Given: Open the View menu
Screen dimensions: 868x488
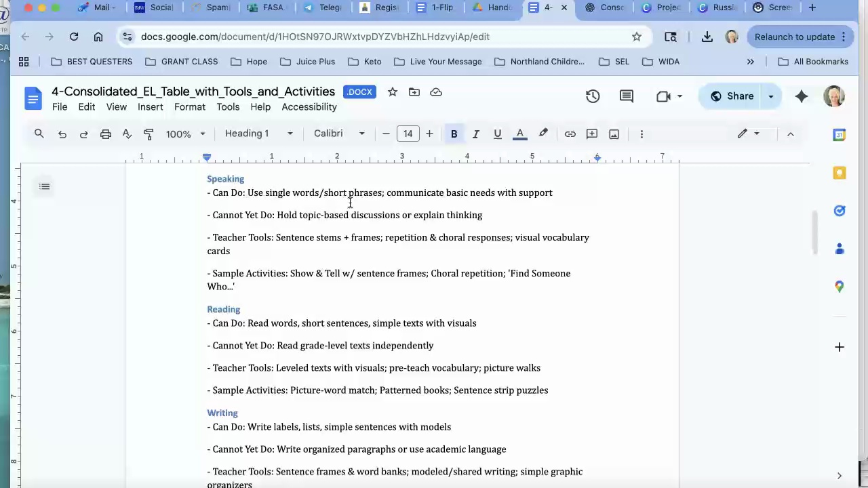Looking at the screenshot, I should 116,107.
